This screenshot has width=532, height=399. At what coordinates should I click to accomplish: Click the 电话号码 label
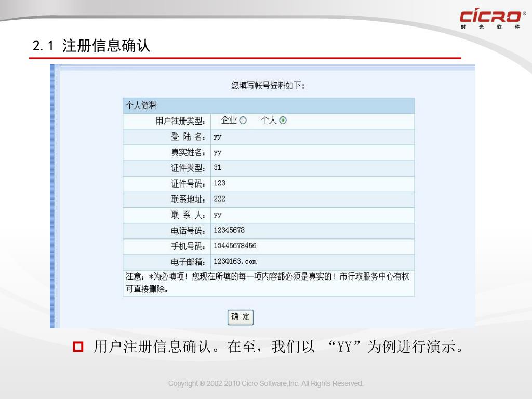188,231
